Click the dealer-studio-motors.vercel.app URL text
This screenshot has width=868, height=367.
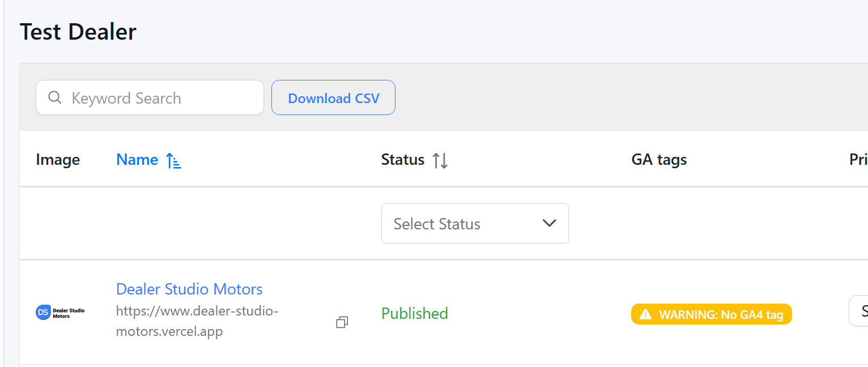(x=197, y=321)
